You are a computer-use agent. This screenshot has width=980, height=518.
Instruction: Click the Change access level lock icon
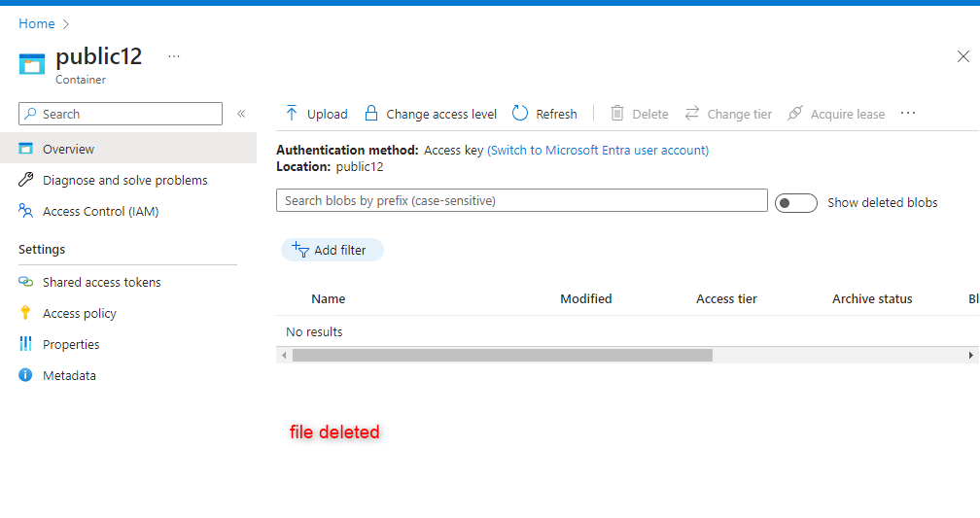371,113
